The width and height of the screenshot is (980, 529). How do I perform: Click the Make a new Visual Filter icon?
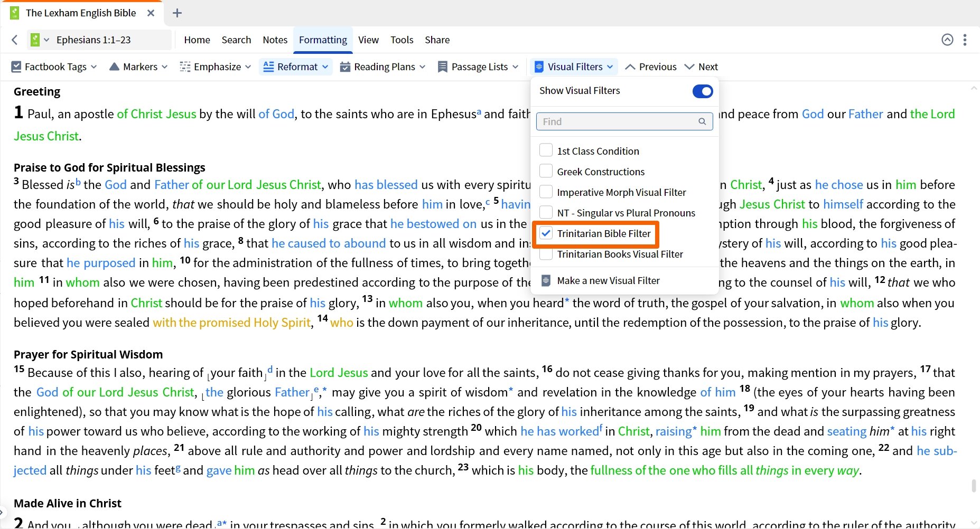coord(546,280)
